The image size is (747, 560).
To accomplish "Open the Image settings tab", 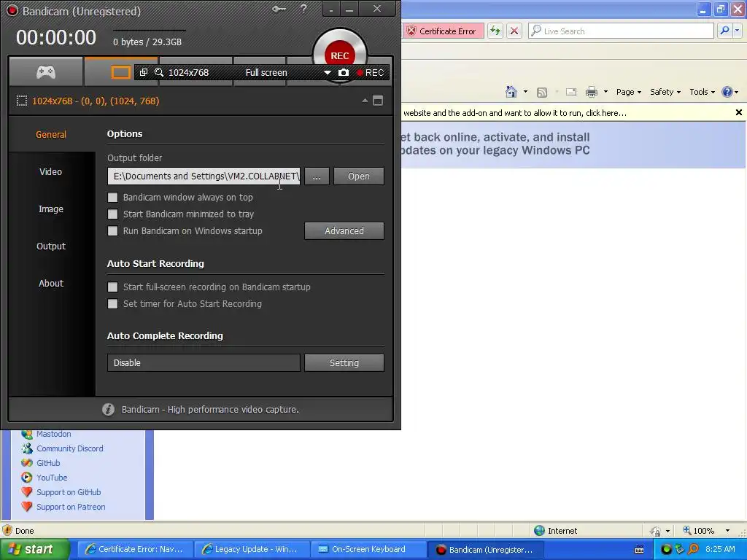I will coord(51,209).
